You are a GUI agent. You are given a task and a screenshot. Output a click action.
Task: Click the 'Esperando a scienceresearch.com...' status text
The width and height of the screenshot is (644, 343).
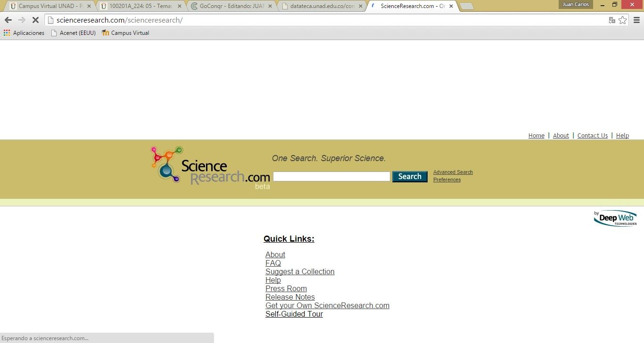click(45, 338)
